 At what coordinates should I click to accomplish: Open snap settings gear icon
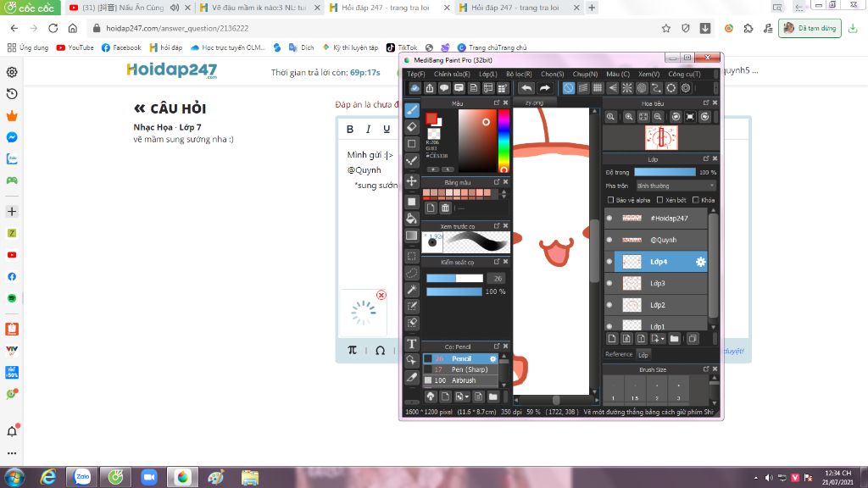685,88
